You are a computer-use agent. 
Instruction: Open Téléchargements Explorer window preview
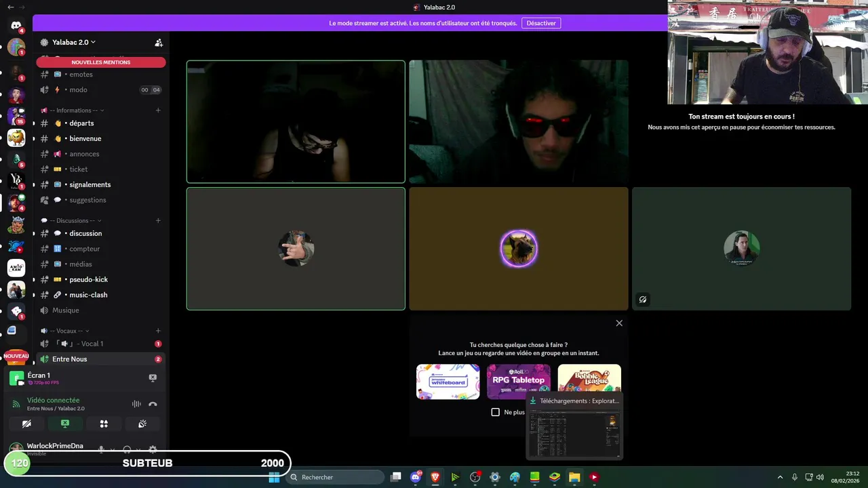tap(574, 426)
